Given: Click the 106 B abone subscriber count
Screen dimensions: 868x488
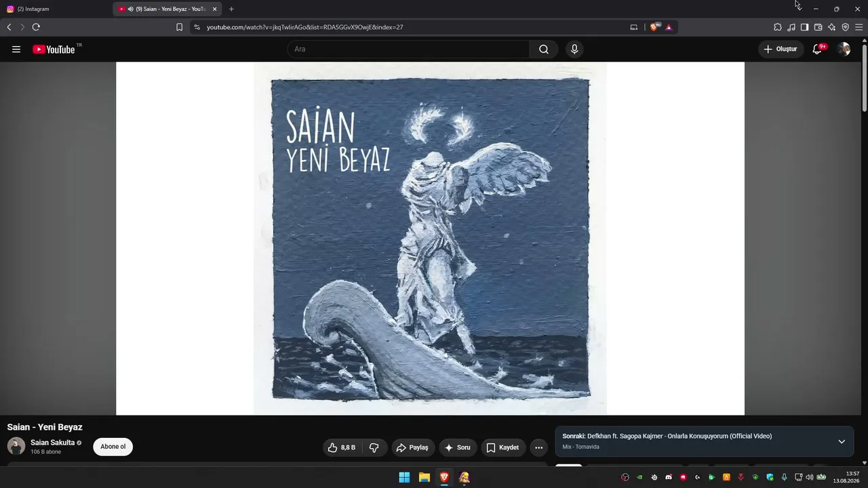Looking at the screenshot, I should pyautogui.click(x=45, y=452).
